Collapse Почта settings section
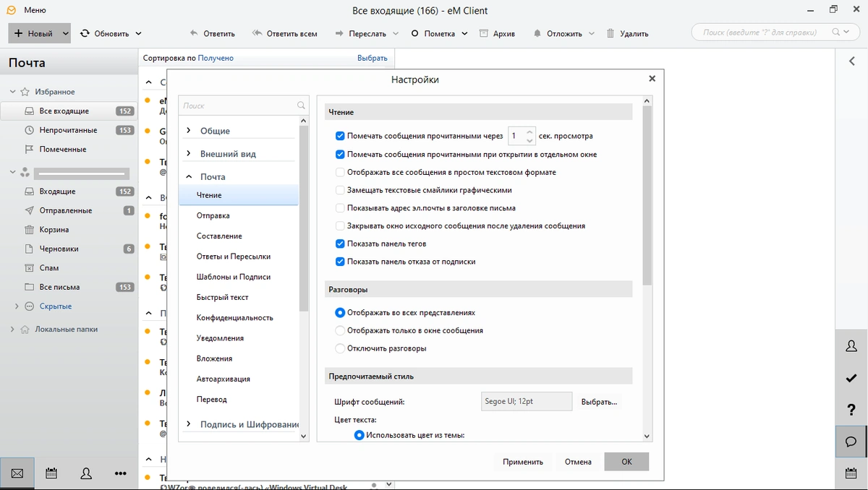Screen dimensions: 868x490 189,176
